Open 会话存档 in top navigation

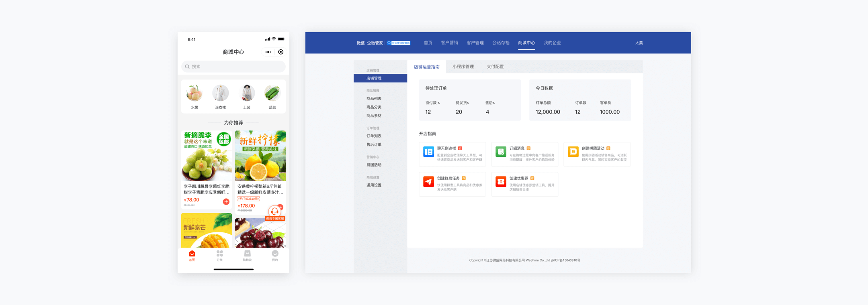501,43
